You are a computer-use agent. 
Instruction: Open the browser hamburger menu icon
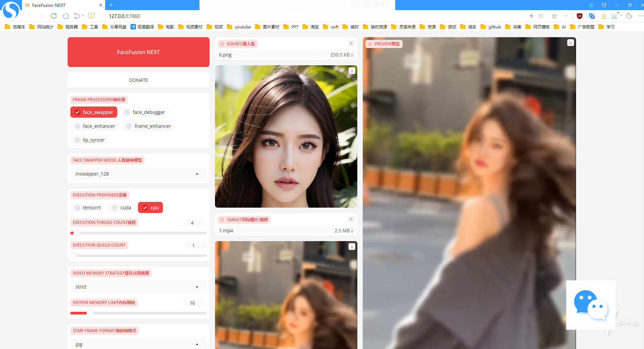coord(591,5)
